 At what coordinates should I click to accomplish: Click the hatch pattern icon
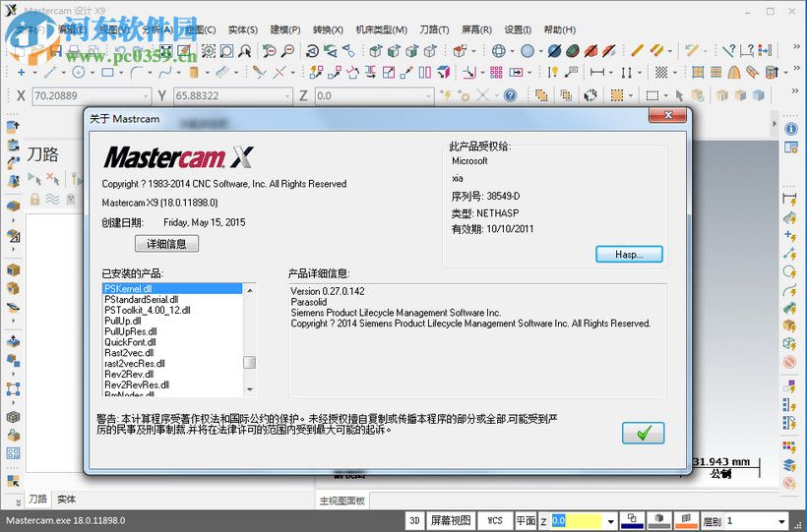[x=661, y=72]
